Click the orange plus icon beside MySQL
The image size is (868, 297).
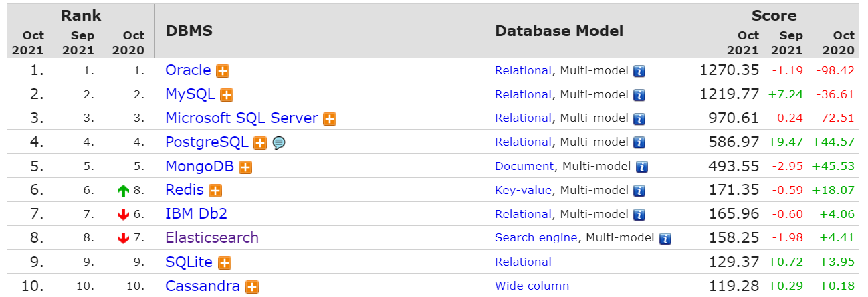pyautogui.click(x=227, y=95)
